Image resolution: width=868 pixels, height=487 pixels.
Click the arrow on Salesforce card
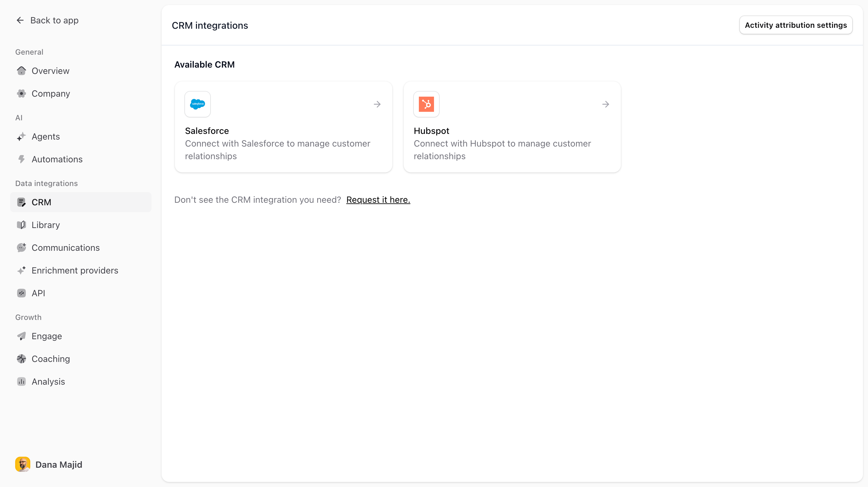tap(377, 104)
